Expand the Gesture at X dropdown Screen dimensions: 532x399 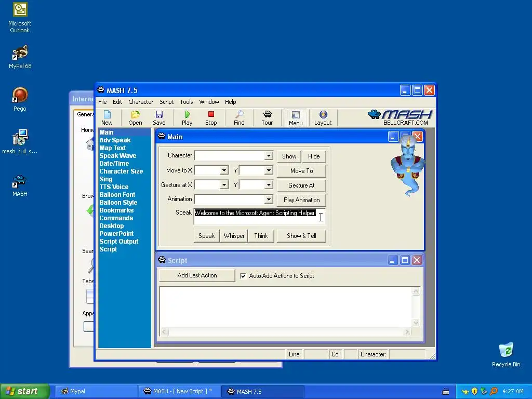(224, 185)
